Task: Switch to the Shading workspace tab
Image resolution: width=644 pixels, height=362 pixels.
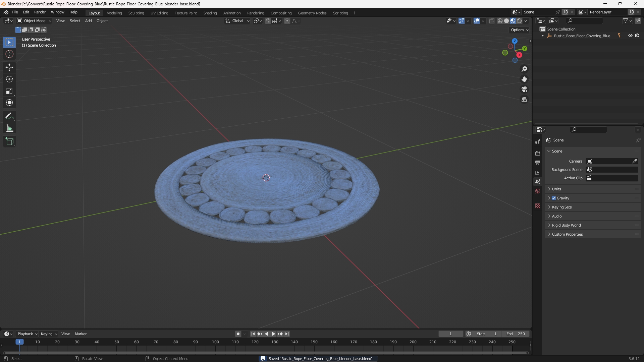Action: coord(210,13)
